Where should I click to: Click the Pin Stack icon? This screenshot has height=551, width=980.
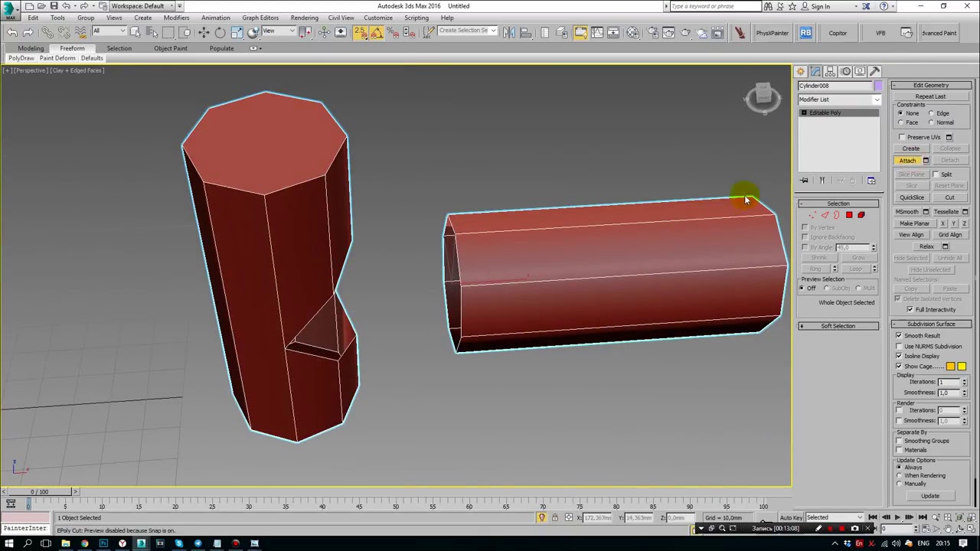[805, 181]
